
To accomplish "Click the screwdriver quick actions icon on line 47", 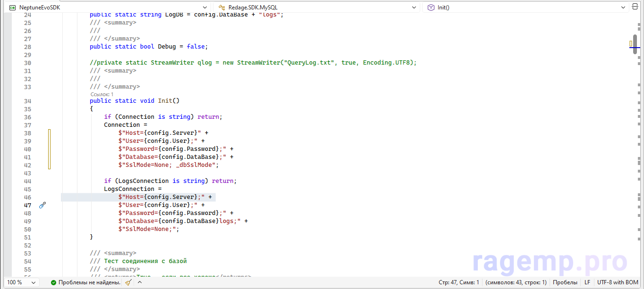I will coord(42,205).
